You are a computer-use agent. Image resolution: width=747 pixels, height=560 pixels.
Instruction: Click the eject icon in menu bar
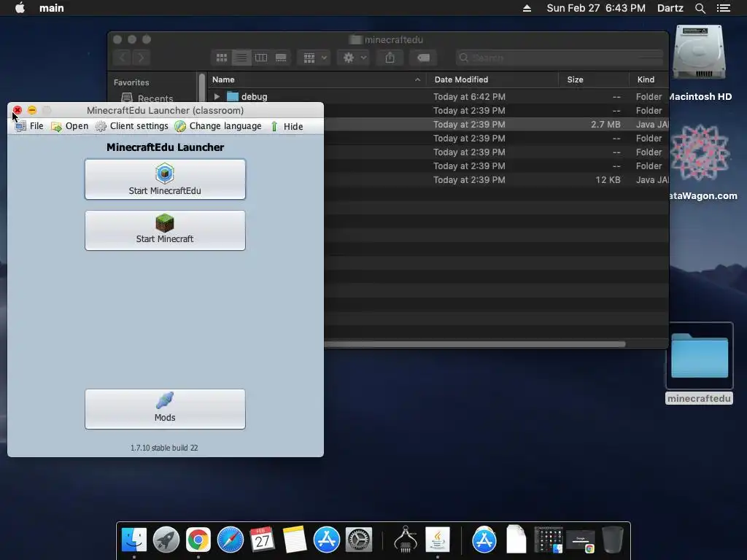click(527, 8)
